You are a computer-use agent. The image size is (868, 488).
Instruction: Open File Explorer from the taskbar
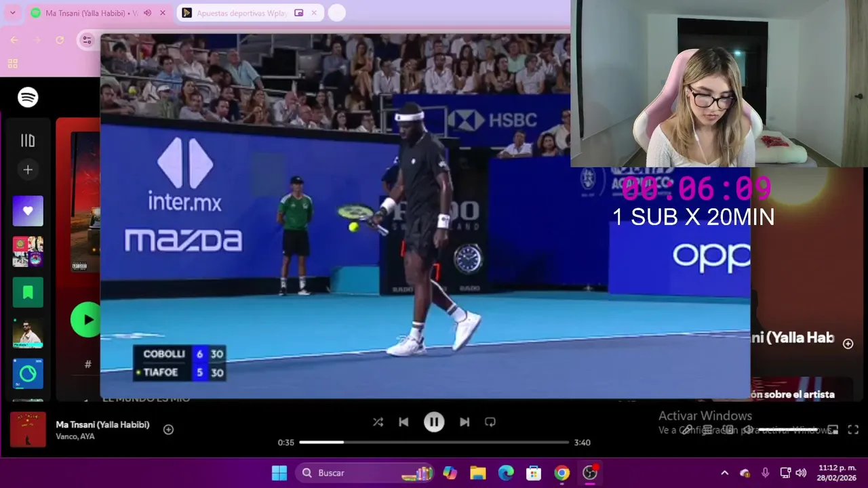[x=478, y=473]
